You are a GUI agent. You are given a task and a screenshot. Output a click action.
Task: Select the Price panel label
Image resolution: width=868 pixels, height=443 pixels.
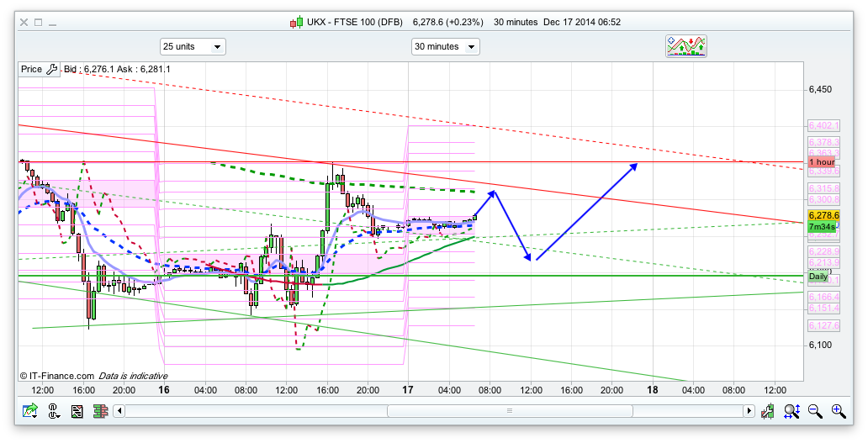(31, 69)
